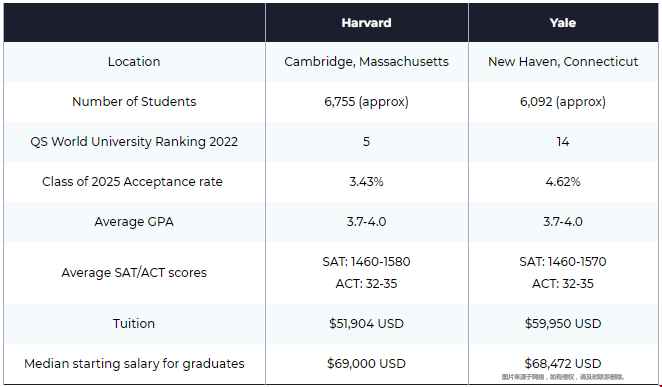
Task: Click Yale's $59,950 USD tuition
Action: coord(563,324)
